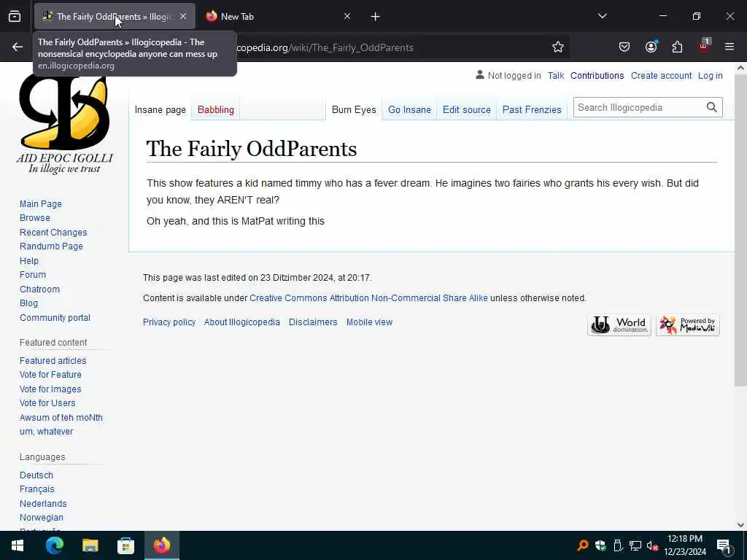Open Featured articles link
747x560 pixels.
pos(53,360)
